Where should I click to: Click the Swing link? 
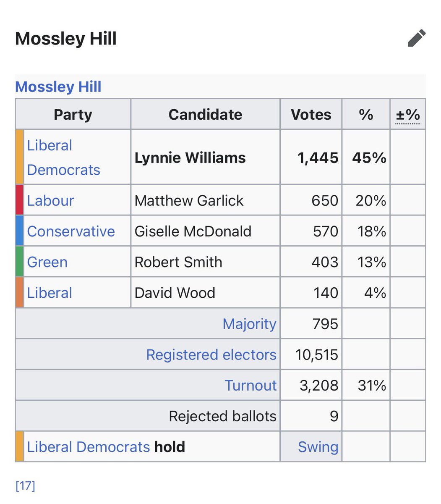coord(318,447)
